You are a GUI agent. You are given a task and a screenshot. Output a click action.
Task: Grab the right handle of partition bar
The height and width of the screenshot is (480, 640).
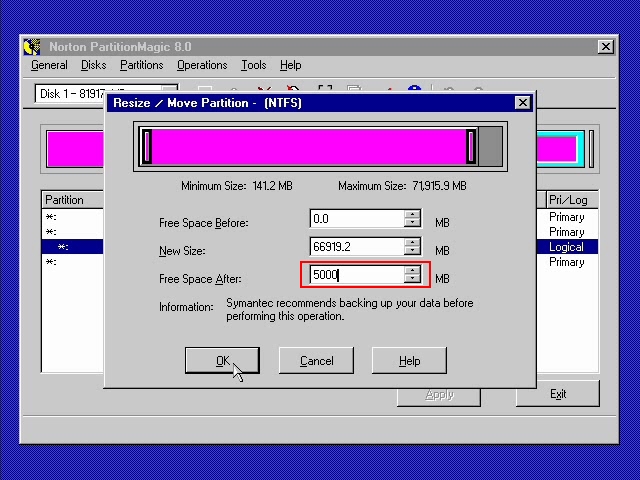pos(471,146)
